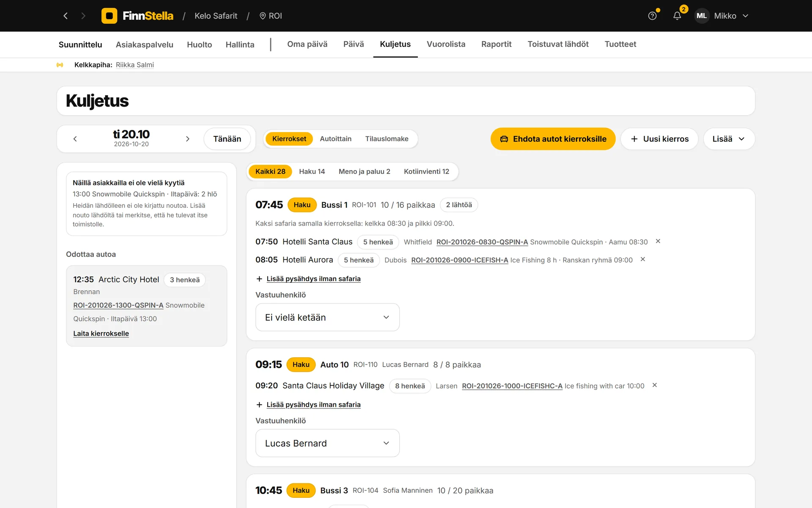Click plus icon for Bussi 1 extra stop
The width and height of the screenshot is (812, 508).
click(x=259, y=279)
